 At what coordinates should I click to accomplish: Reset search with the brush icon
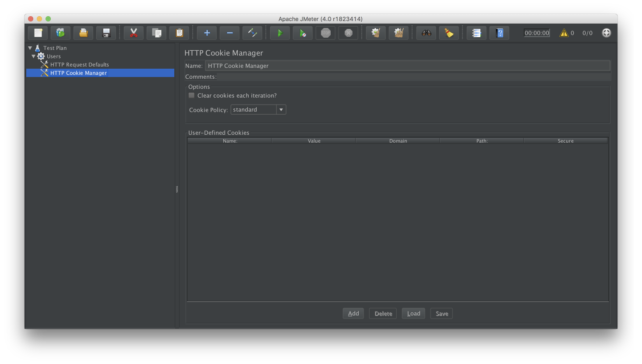coord(449,33)
